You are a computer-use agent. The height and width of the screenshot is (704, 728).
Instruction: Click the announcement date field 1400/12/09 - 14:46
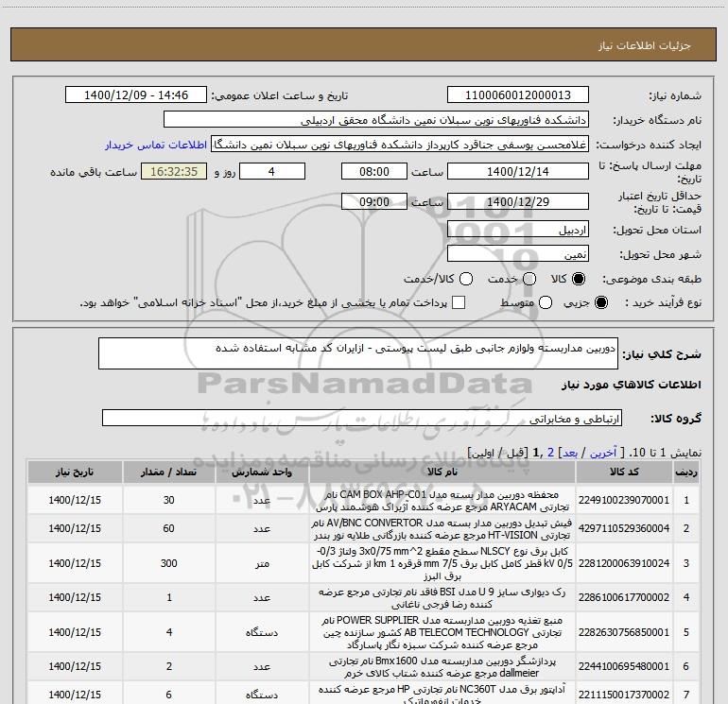136,95
